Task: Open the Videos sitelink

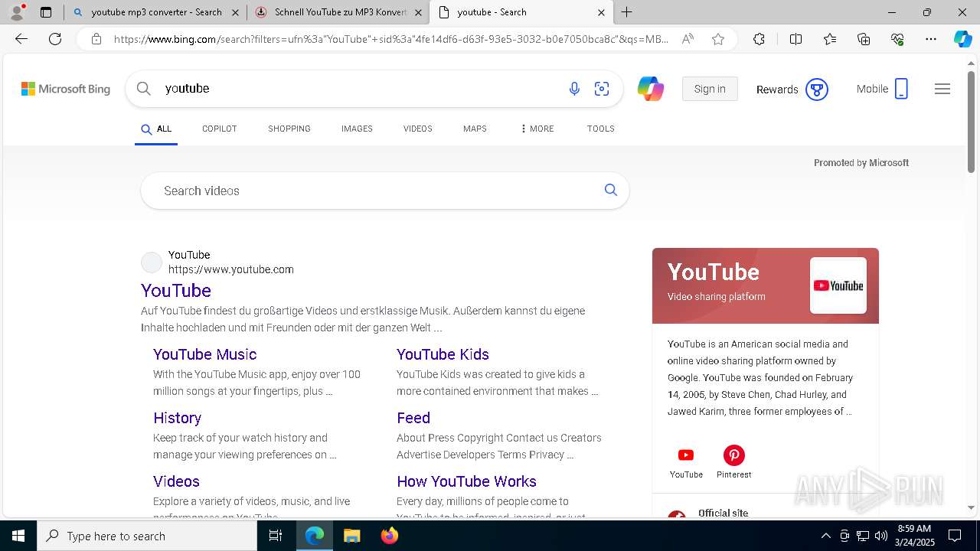Action: (176, 481)
